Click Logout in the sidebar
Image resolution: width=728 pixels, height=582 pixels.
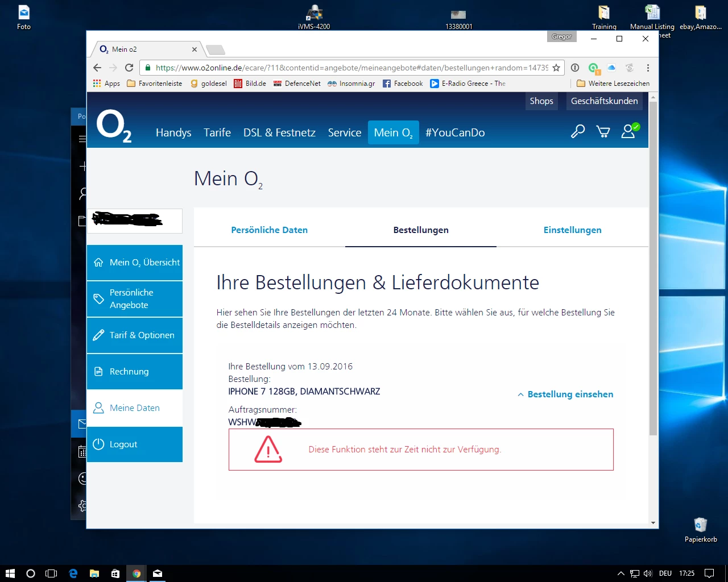[135, 444]
